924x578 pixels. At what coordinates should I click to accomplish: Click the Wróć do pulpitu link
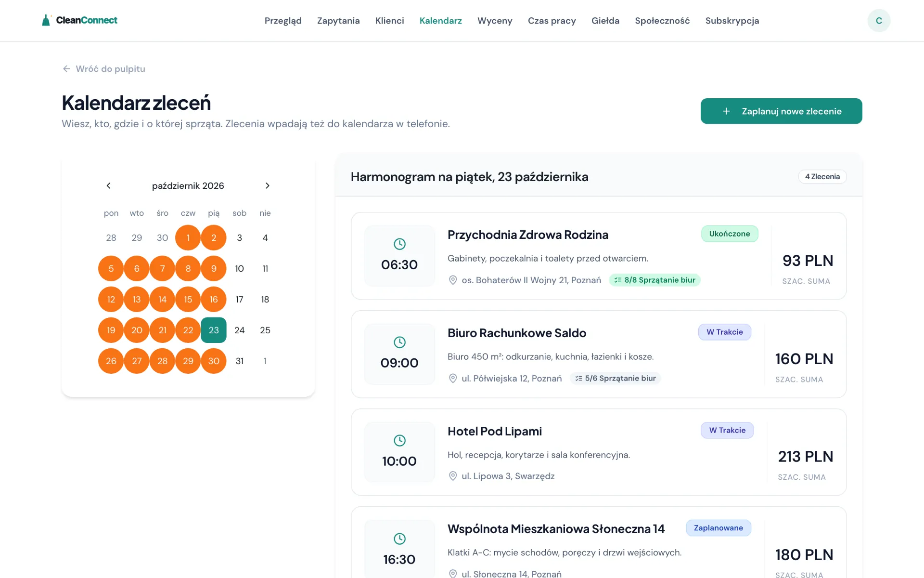tap(104, 69)
